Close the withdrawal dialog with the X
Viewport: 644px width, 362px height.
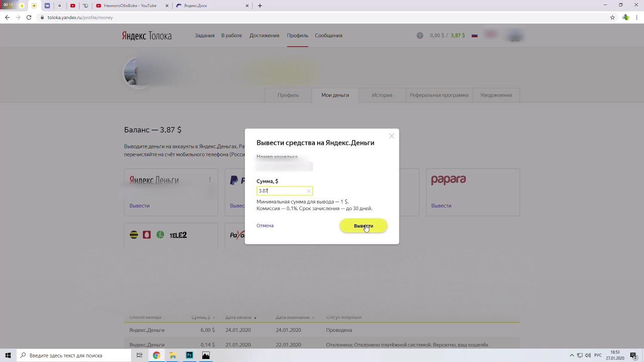point(391,136)
